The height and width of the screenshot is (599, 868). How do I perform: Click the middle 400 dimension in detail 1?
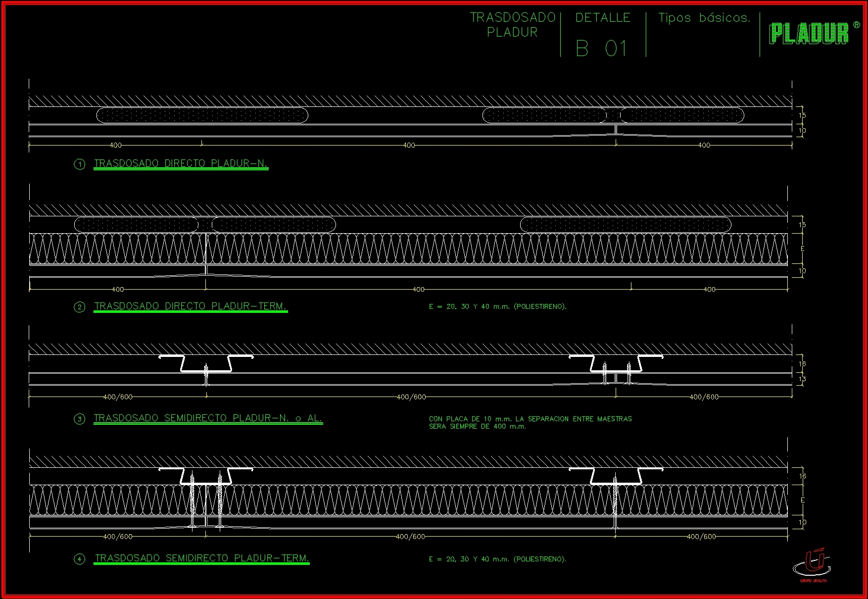click(x=409, y=146)
